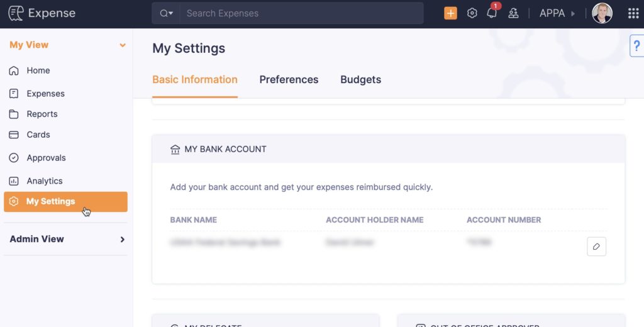
Task: Click the Expense logo icon
Action: (x=16, y=13)
